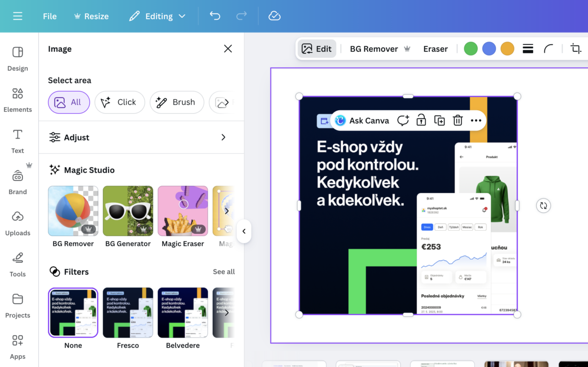This screenshot has height=367, width=588.
Task: Click the undo arrow
Action: (215, 16)
